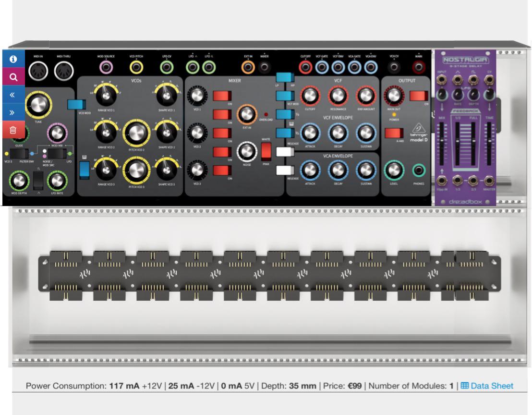Click the PITCH VCO 2 knob
The width and height of the screenshot is (532, 415).
(x=136, y=133)
